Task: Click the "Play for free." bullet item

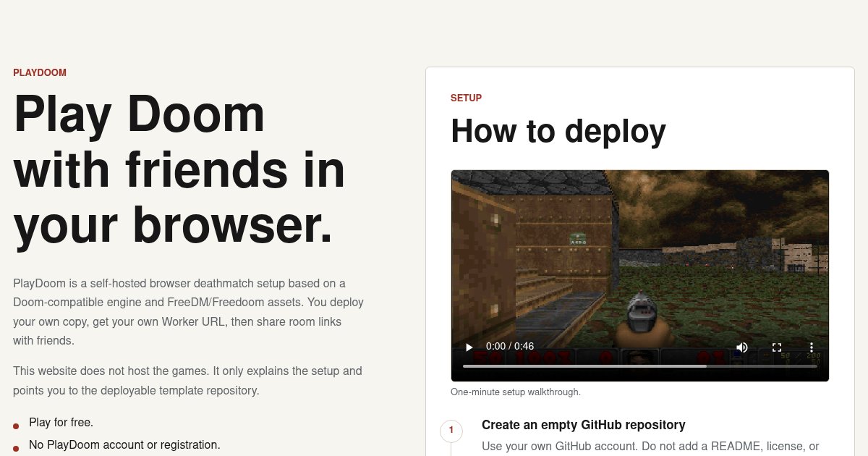Action: [x=61, y=422]
